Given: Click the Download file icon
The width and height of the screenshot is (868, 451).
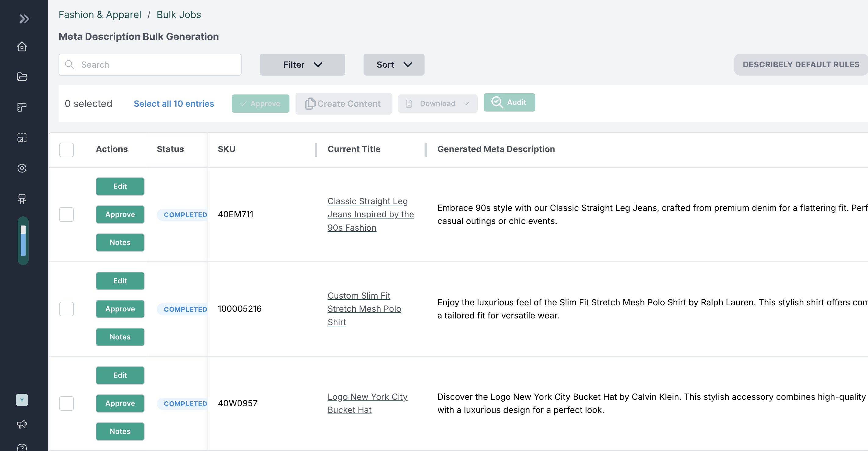Looking at the screenshot, I should point(409,103).
